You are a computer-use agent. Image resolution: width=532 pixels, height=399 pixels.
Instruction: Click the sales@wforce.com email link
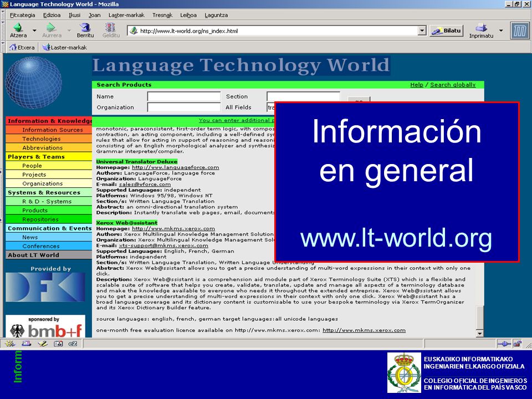[145, 184]
